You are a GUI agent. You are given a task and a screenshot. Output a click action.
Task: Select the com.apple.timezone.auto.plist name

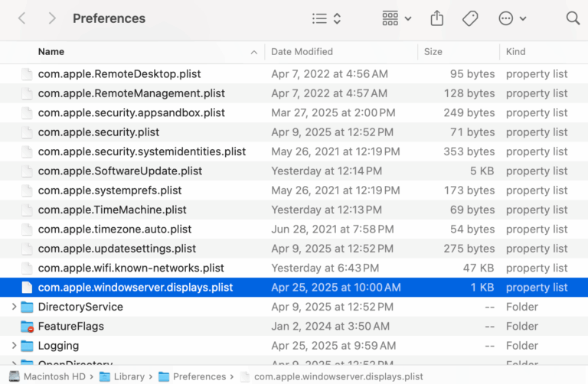[115, 229]
